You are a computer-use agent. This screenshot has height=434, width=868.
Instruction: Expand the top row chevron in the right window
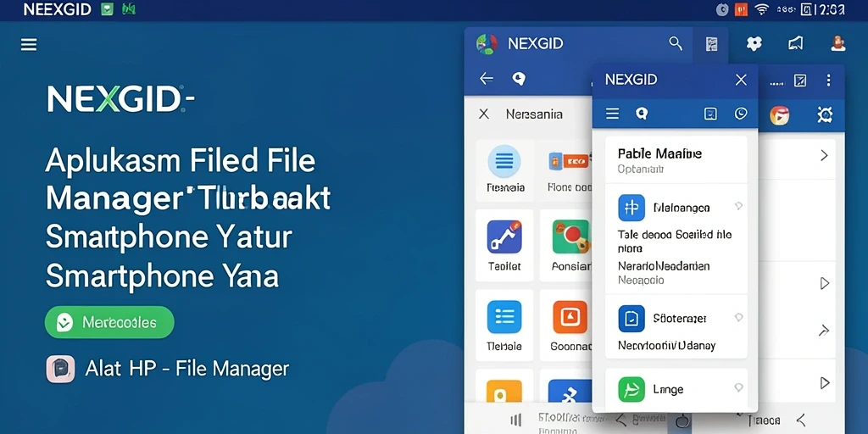click(x=824, y=156)
